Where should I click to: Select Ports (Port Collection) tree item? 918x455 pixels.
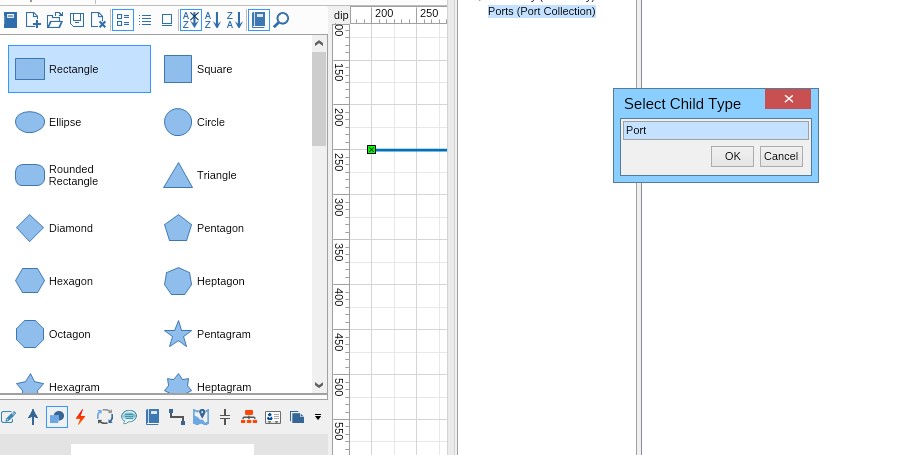(542, 11)
